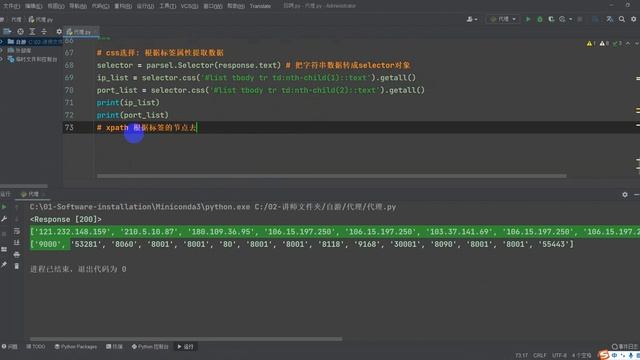Open the Window menu (窗口)

pyautogui.click(x=213, y=6)
